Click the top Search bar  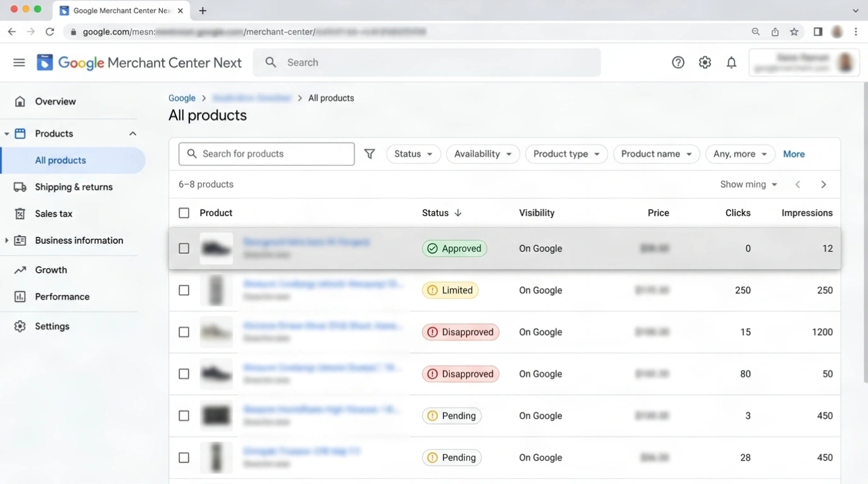tap(427, 62)
